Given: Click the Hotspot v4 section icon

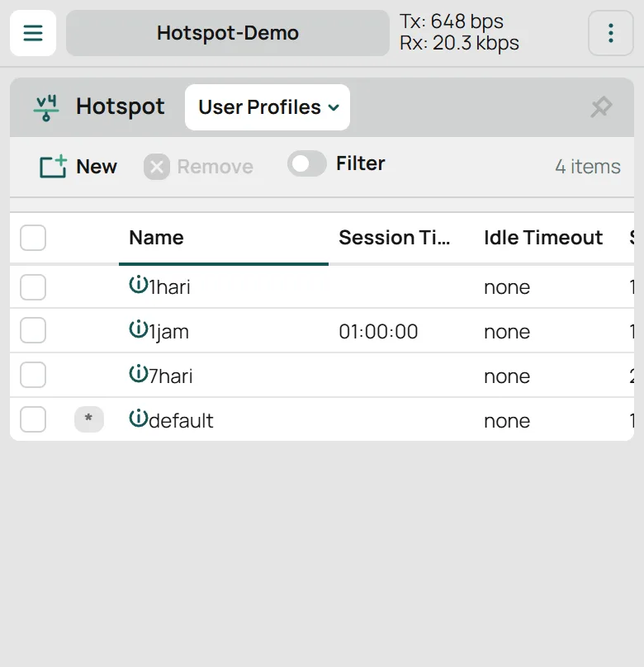Looking at the screenshot, I should pyautogui.click(x=46, y=108).
